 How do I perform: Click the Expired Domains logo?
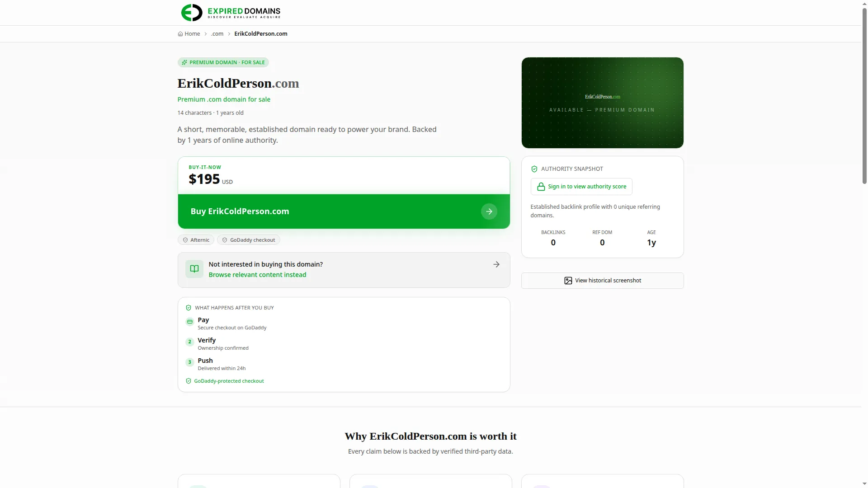[231, 12]
